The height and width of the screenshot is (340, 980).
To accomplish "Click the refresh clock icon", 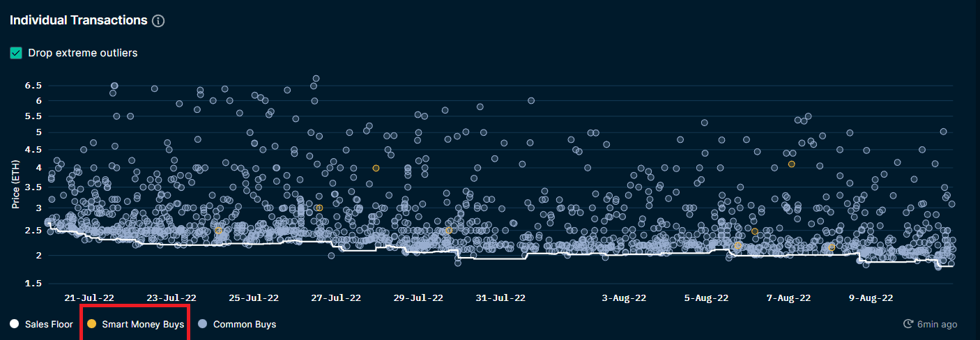I will tap(908, 324).
